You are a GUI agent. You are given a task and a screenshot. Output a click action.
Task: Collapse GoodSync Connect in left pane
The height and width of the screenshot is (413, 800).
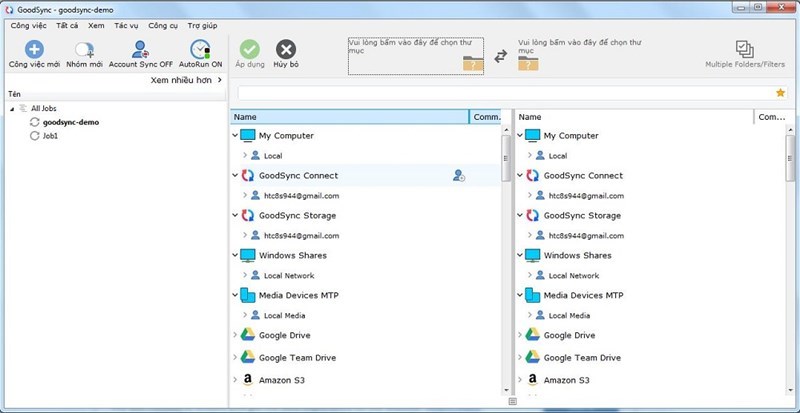coord(235,176)
